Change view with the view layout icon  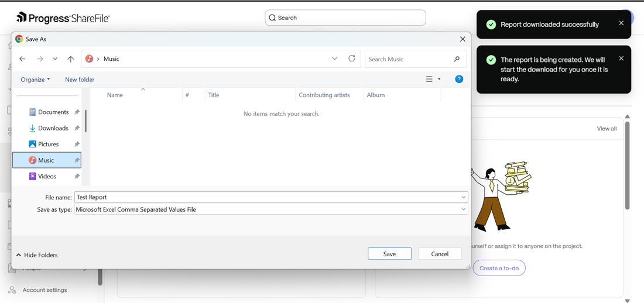(429, 79)
